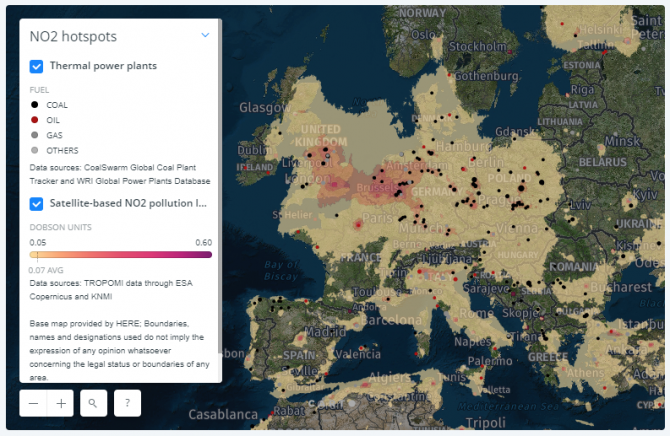Click the Satellite-based NO2 pollution label

coord(128,203)
